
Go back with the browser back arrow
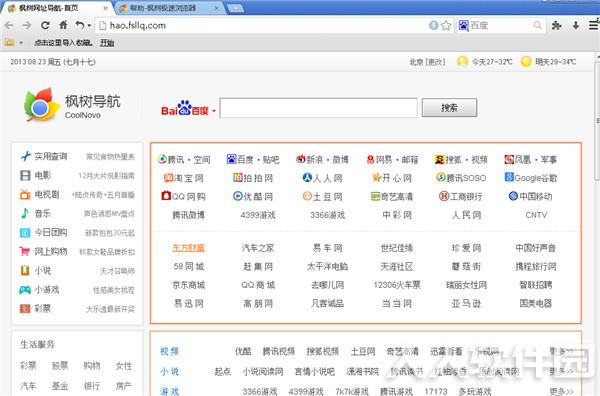9,25
